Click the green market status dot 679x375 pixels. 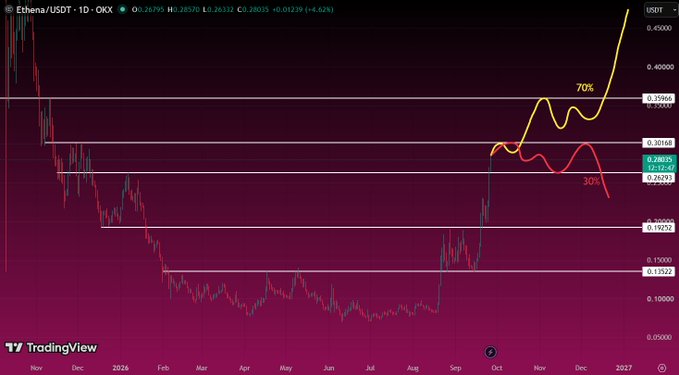pyautogui.click(x=122, y=10)
